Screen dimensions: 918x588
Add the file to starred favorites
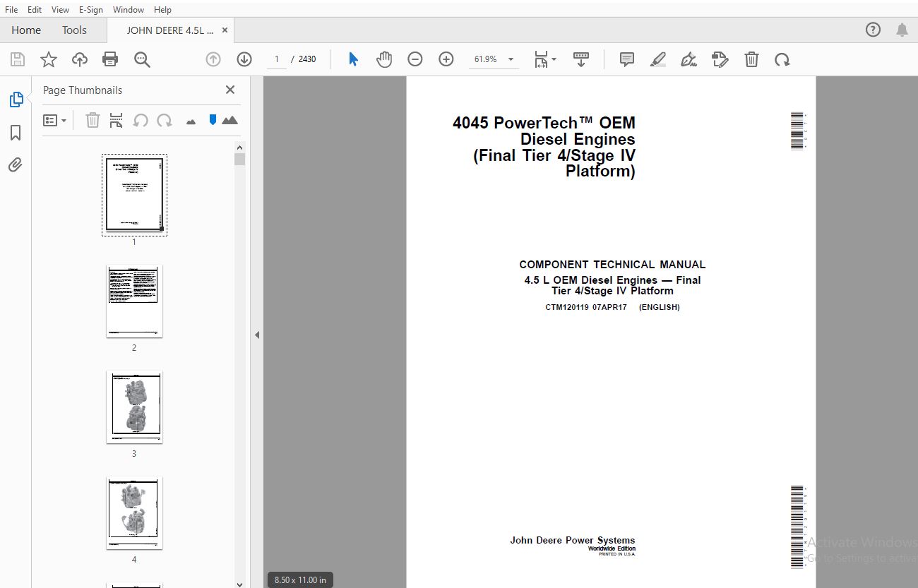[48, 59]
